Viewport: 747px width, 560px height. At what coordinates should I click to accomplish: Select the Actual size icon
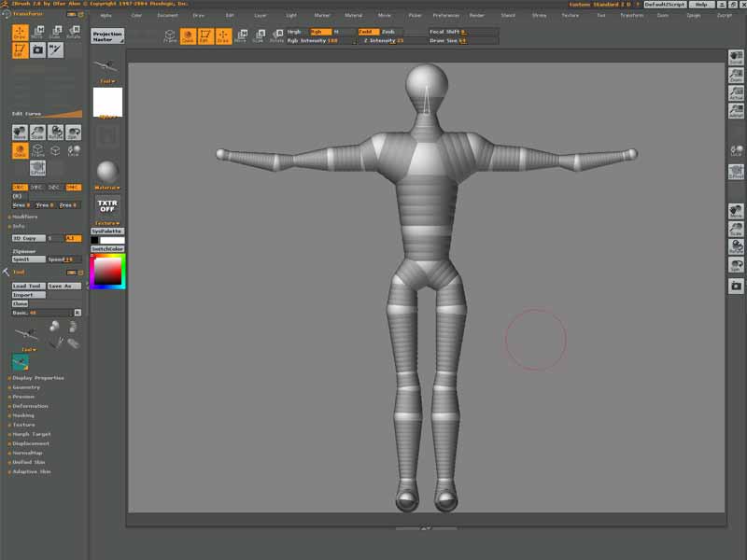click(736, 93)
